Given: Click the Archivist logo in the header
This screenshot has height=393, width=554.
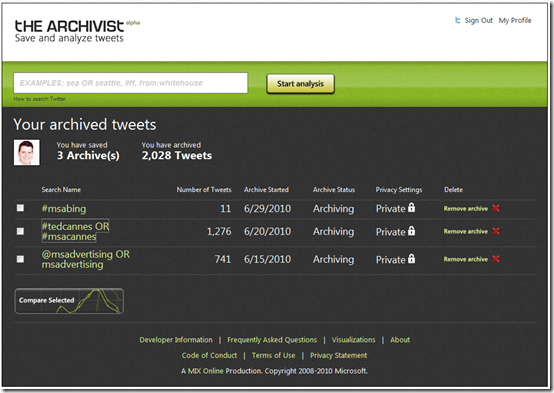Looking at the screenshot, I should [77, 31].
